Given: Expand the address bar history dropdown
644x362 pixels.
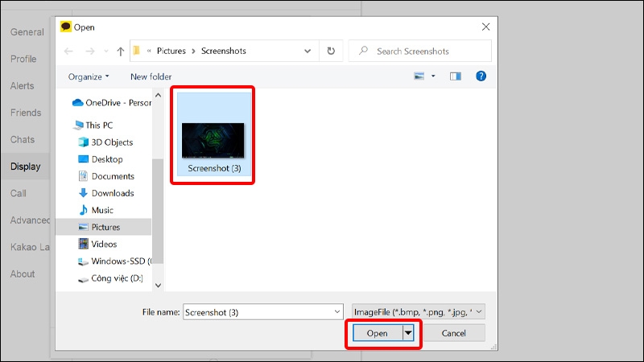Looking at the screenshot, I should [308, 51].
